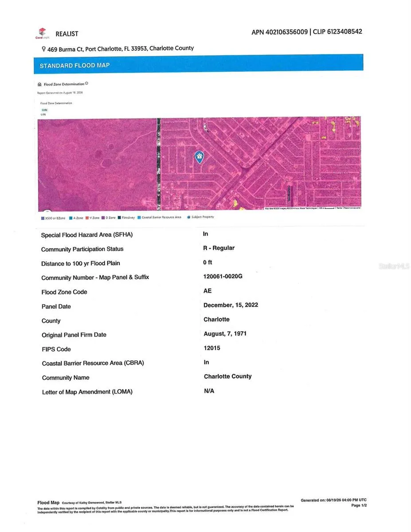Click the REALIST title text
Viewport: 411px width, 532px height.
point(67,34)
